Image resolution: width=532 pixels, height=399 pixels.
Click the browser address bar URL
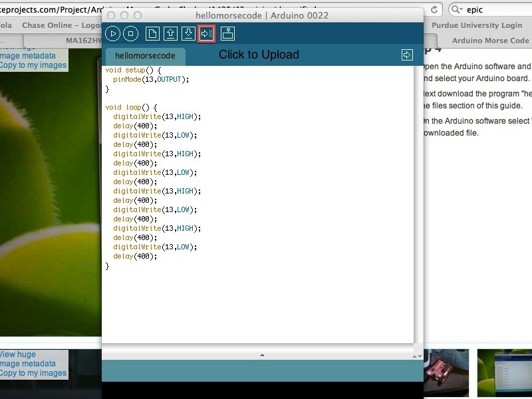(x=51, y=9)
